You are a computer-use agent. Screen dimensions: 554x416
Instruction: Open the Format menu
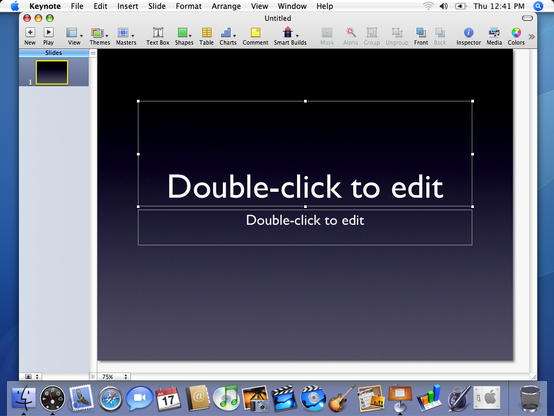coord(189,6)
